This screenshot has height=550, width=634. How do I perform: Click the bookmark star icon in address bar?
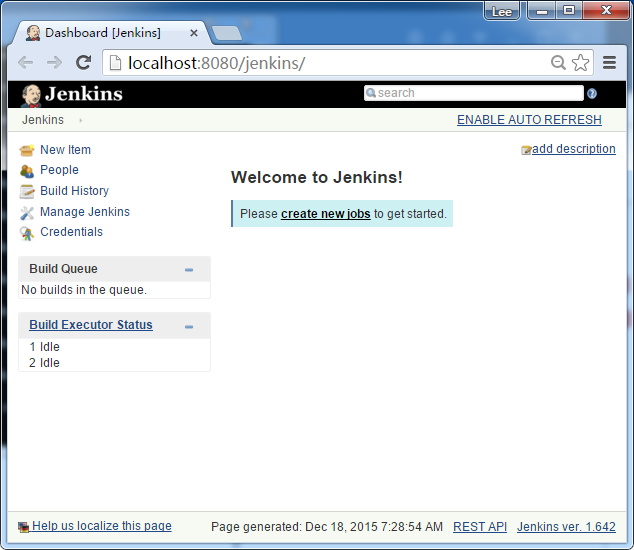[x=581, y=63]
